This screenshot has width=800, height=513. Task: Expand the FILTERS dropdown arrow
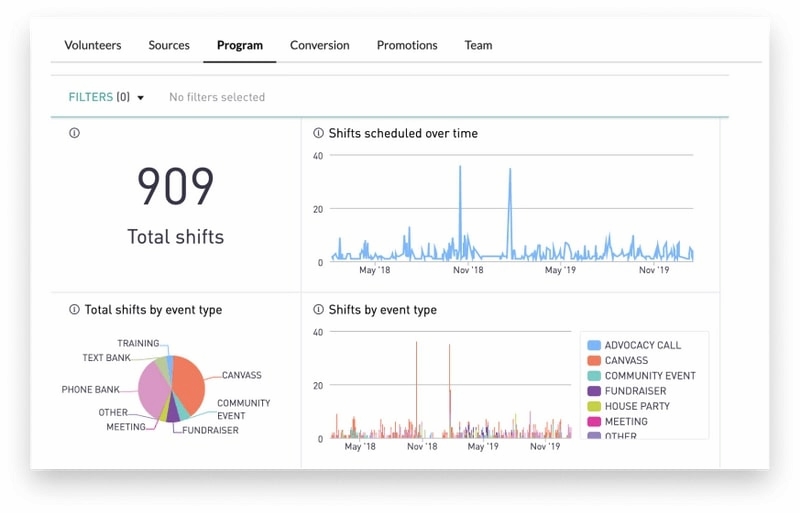[140, 97]
